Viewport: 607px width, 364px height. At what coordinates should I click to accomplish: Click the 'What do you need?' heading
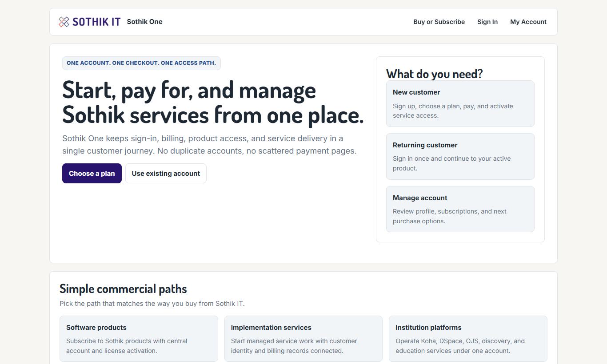point(434,73)
